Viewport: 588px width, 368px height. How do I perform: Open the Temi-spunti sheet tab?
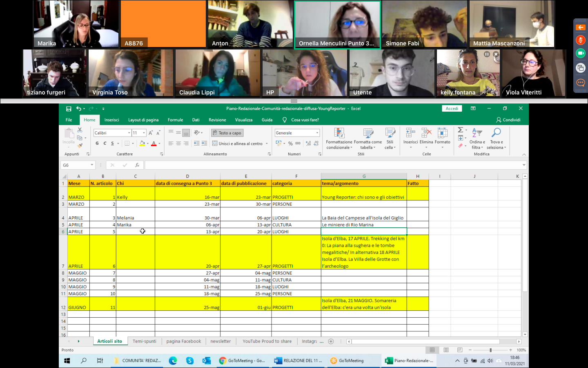point(145,341)
